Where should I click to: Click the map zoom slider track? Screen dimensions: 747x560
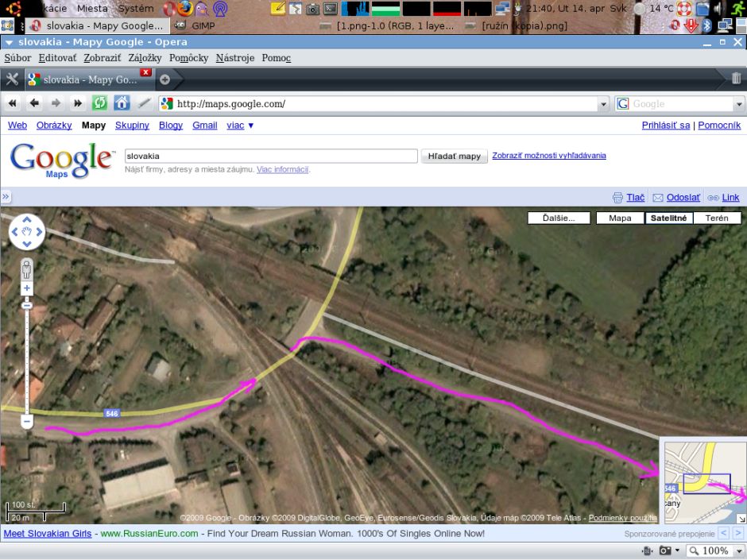click(27, 357)
